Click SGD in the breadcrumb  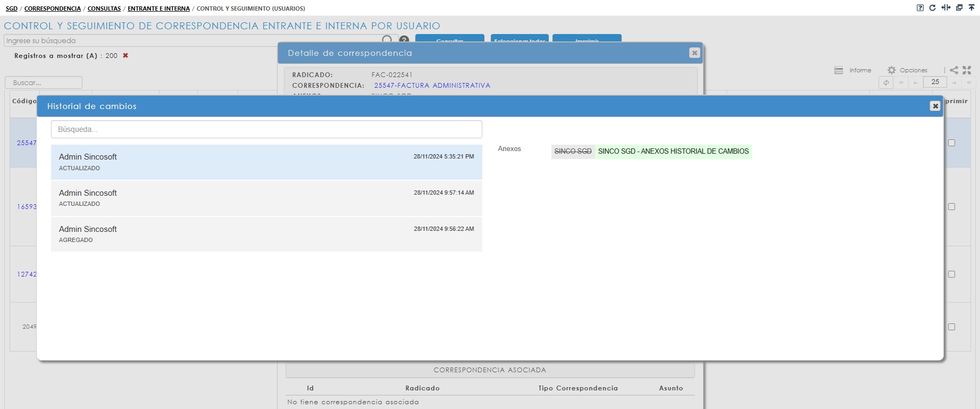pos(12,9)
